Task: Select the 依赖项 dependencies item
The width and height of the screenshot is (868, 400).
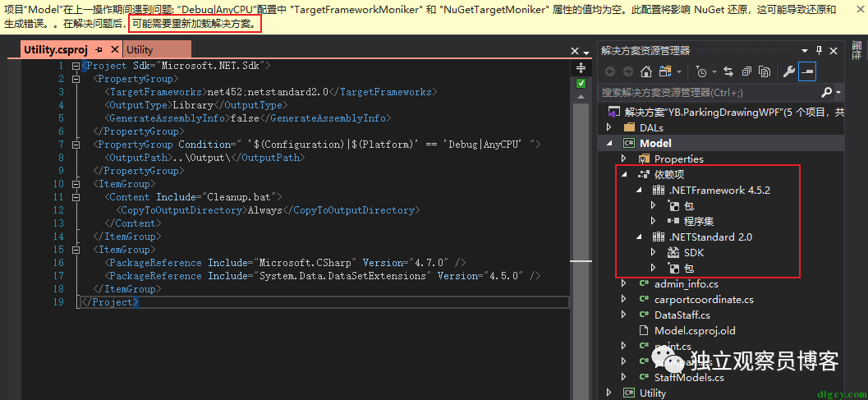Action: pos(669,174)
